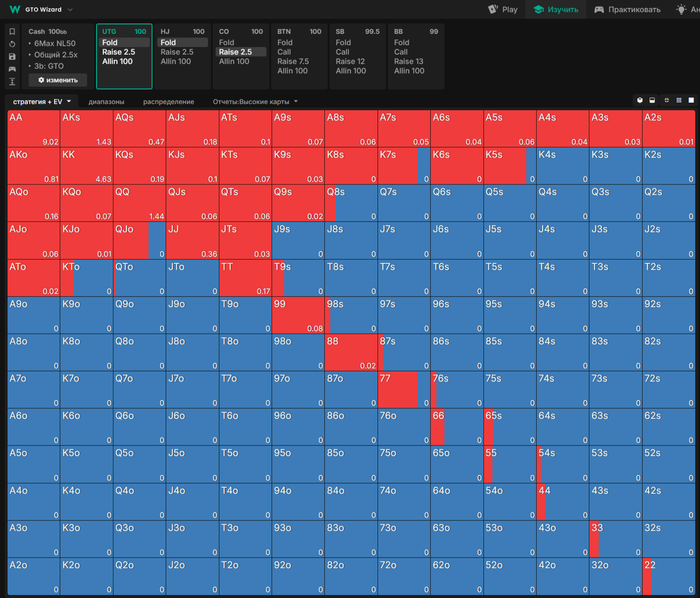Select the AA hand cell

[33, 129]
